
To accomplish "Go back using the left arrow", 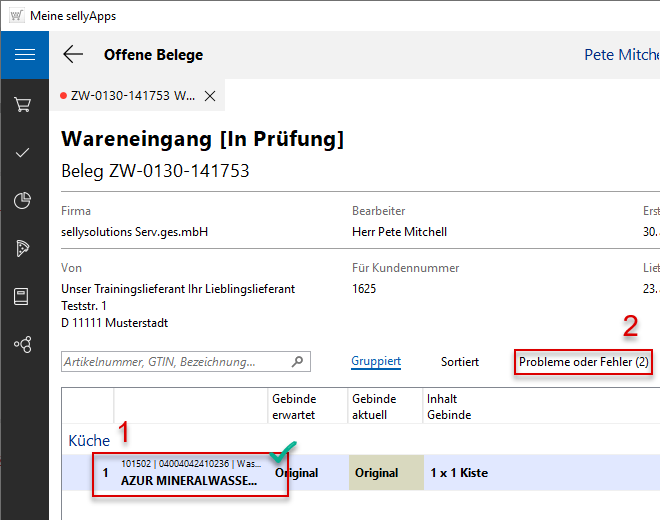I will click(73, 55).
